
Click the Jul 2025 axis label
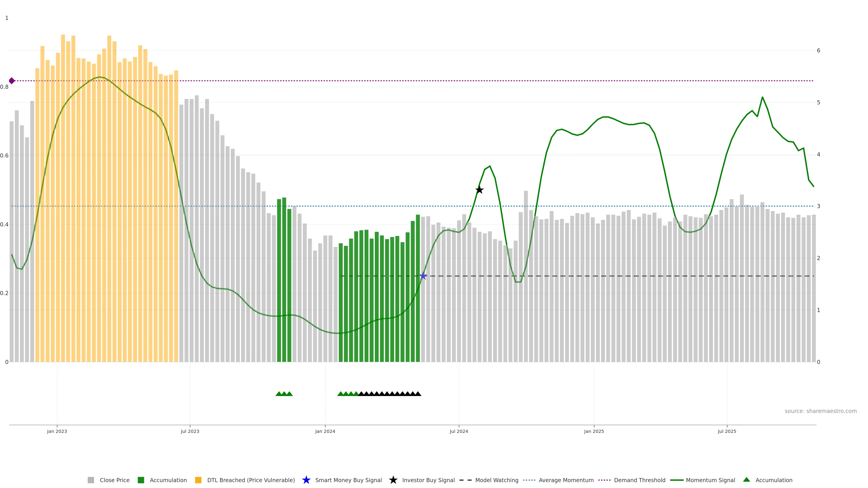pos(727,432)
